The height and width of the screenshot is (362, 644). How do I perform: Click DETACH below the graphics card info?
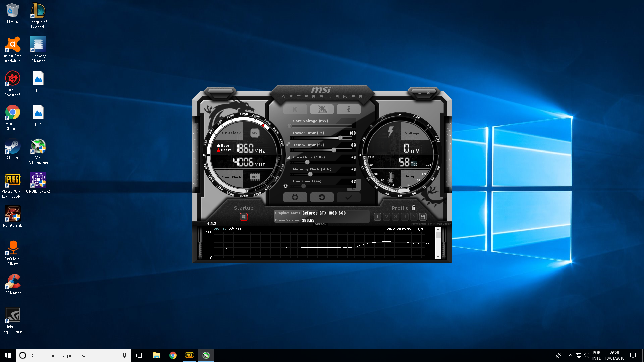click(321, 224)
